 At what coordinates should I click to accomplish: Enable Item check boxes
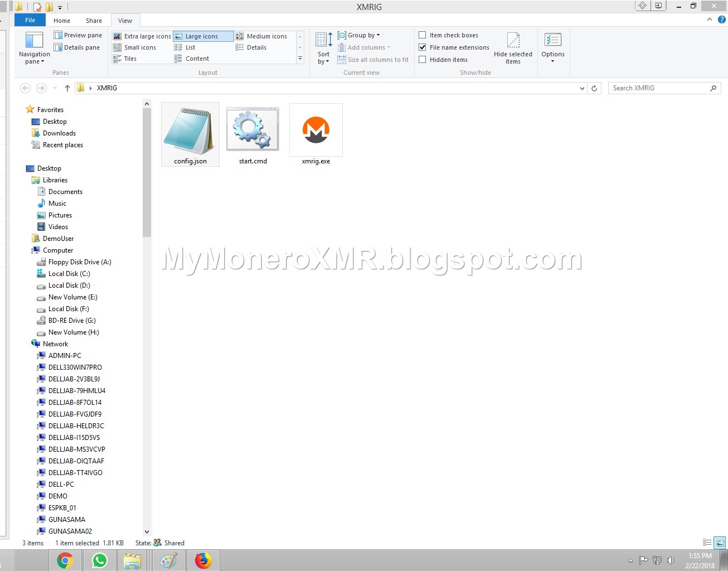pos(423,35)
